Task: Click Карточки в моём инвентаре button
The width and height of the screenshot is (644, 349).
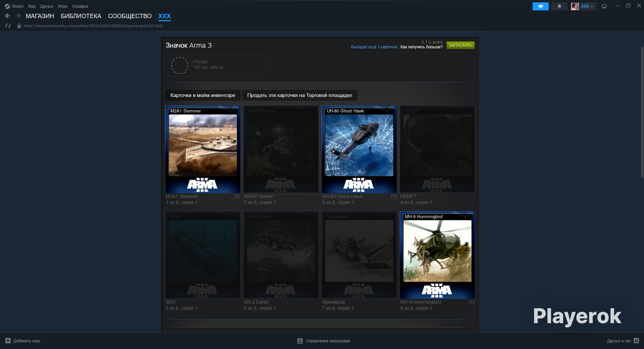Action: (203, 95)
